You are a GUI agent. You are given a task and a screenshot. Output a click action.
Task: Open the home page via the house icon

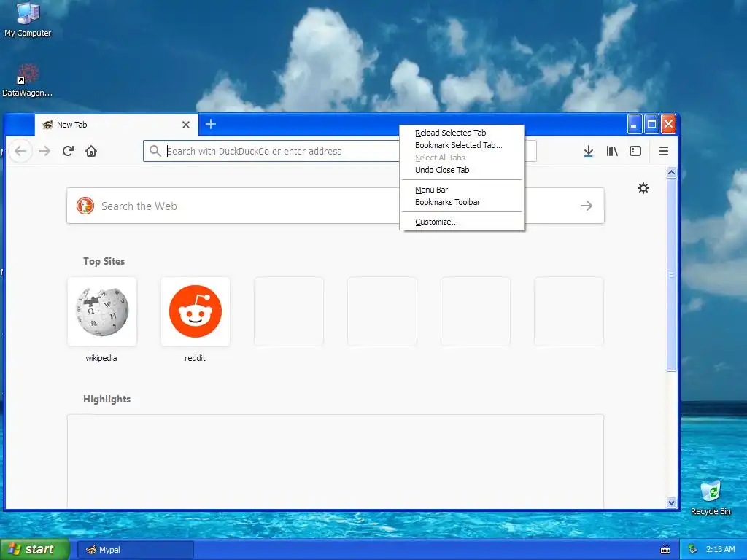point(91,152)
